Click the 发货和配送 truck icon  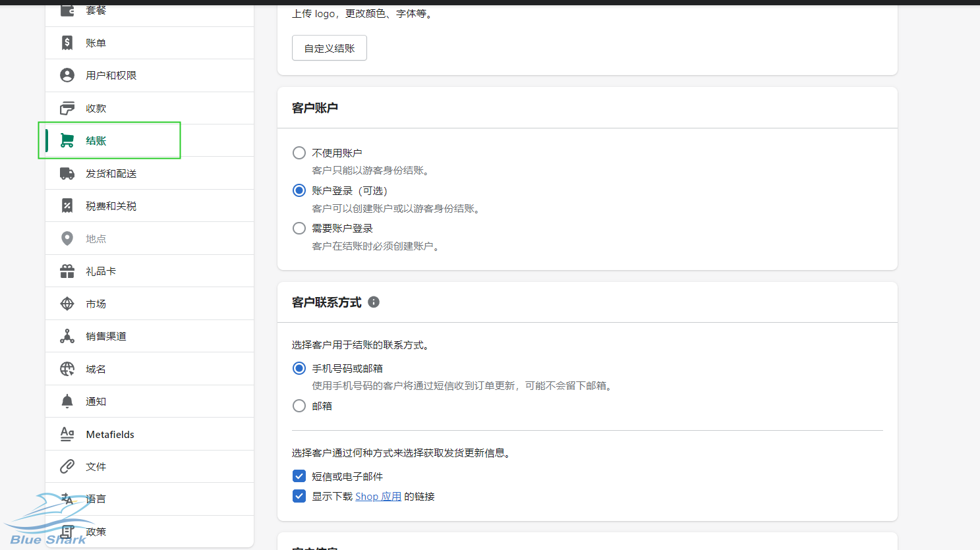click(x=67, y=173)
